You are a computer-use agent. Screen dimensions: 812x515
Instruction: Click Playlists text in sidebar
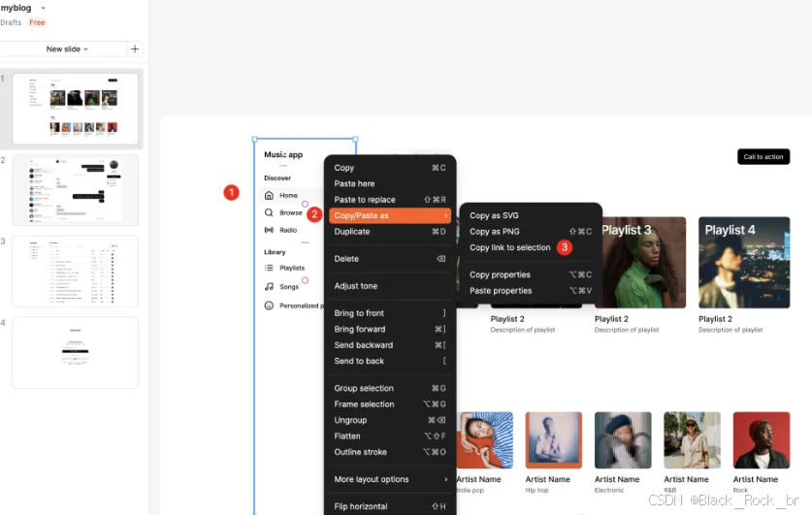pos(292,268)
